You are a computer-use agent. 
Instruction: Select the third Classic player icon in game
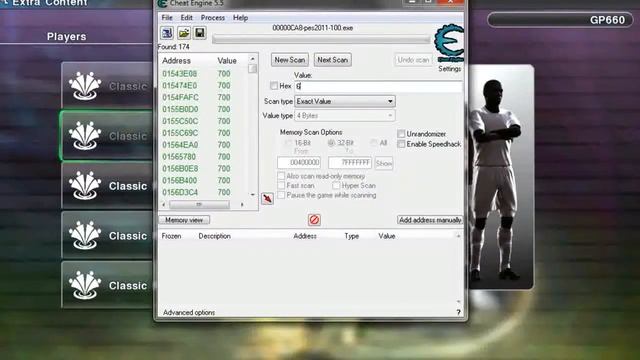point(85,186)
